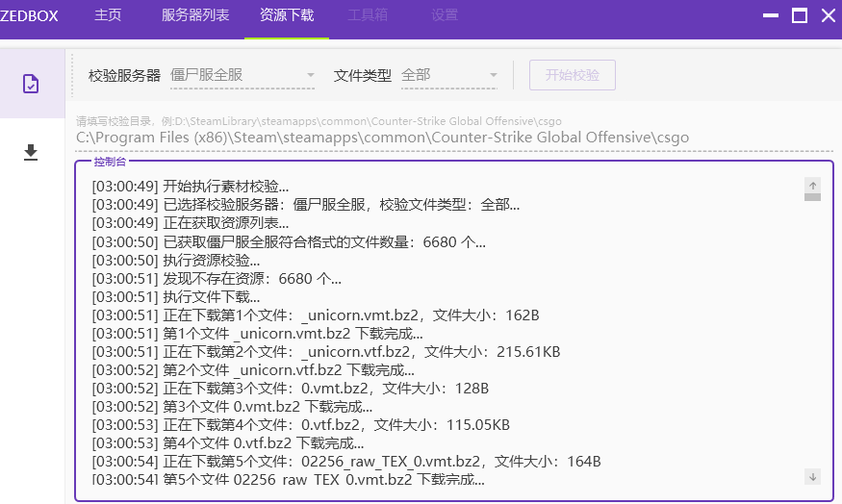Expand the 文件类型 dropdown
Viewport: 842px width, 504px height.
tap(449, 75)
